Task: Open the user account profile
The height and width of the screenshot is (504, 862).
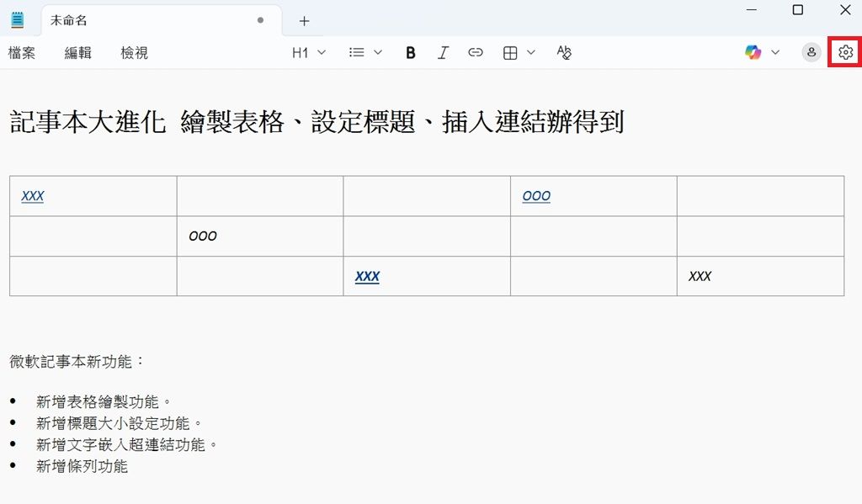Action: [811, 53]
